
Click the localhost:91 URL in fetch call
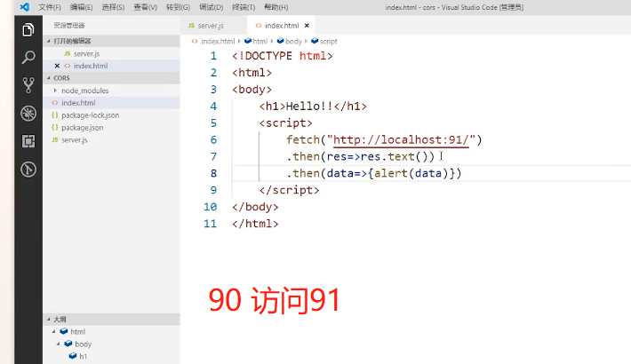click(x=401, y=139)
